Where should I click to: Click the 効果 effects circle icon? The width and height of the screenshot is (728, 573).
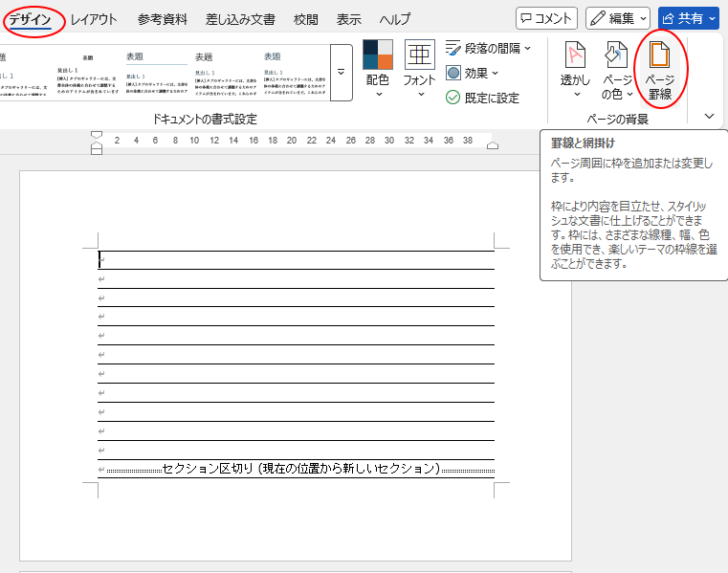tap(453, 73)
